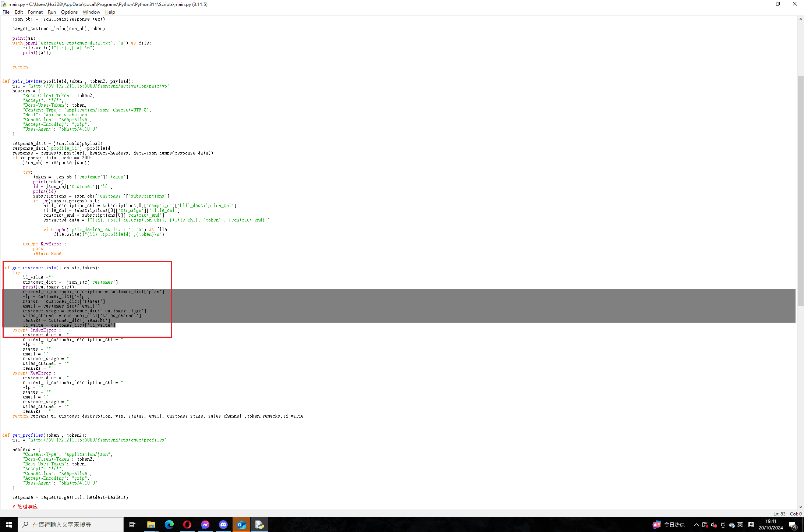
Task: Click the line 'return None'
Action: 47,253
